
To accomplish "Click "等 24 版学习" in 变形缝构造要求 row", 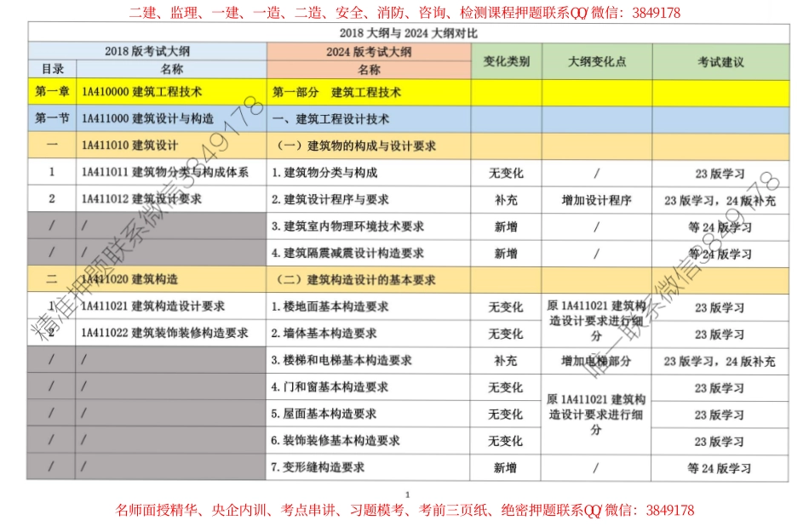I will tap(720, 469).
